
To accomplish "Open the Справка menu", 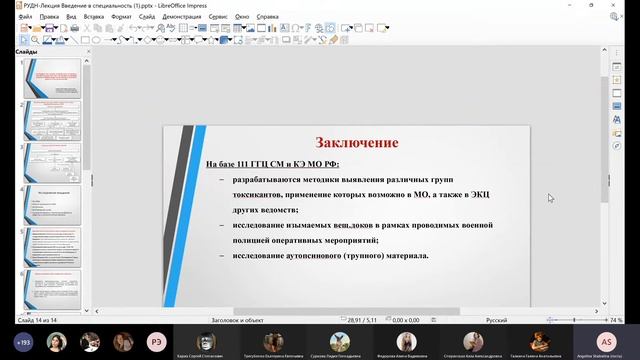I will [x=267, y=17].
